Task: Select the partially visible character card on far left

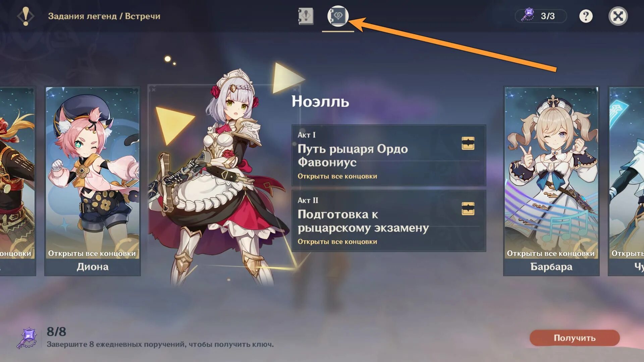Action: (18, 181)
